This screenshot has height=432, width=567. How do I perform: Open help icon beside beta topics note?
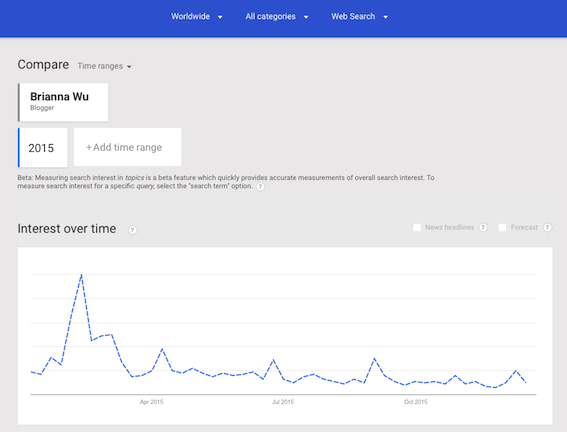tap(260, 187)
